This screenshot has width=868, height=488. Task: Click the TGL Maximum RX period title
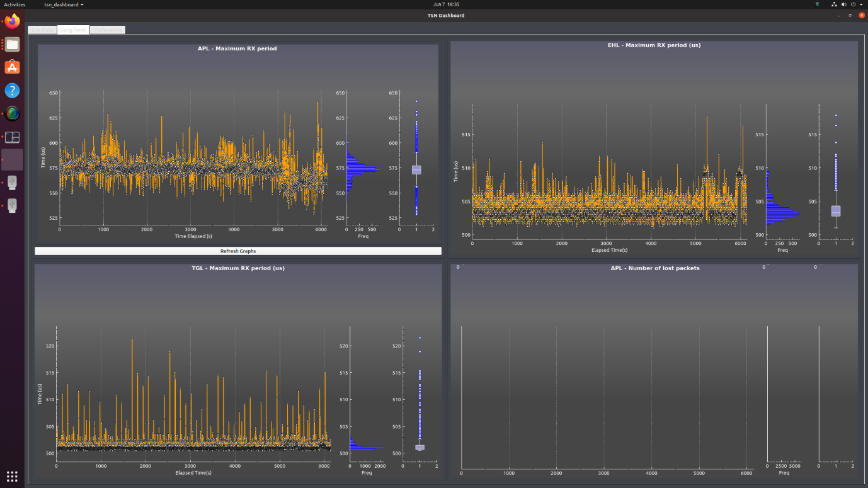click(x=238, y=268)
